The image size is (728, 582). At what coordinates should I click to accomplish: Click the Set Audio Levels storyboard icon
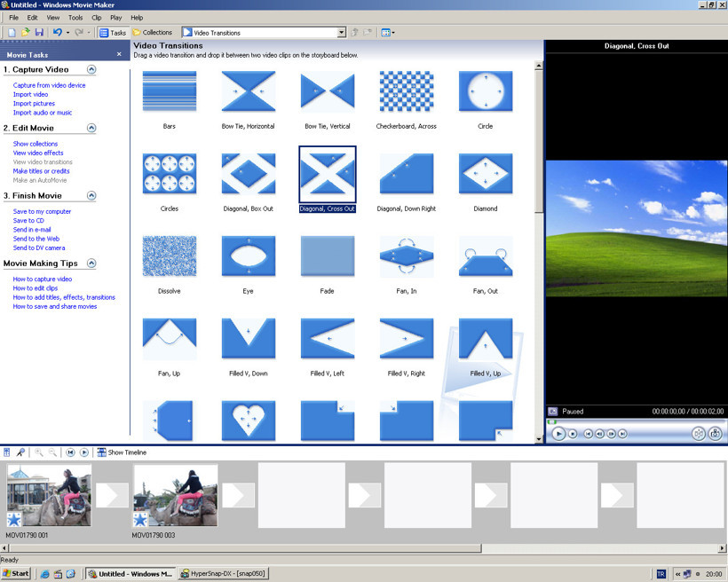click(x=7, y=452)
